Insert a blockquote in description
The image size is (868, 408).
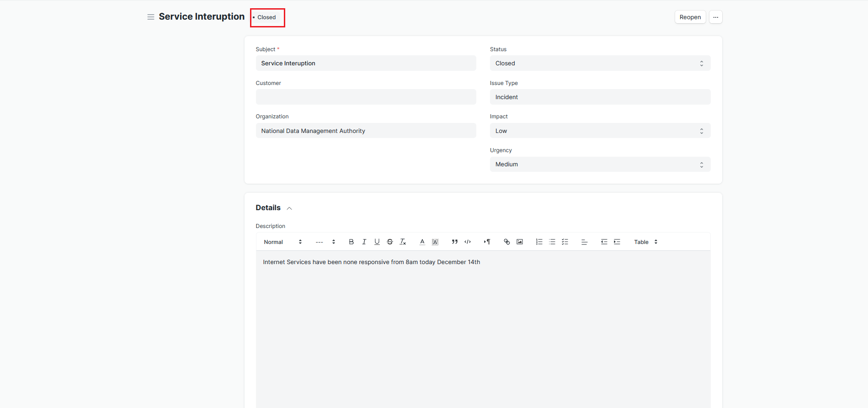pyautogui.click(x=454, y=242)
